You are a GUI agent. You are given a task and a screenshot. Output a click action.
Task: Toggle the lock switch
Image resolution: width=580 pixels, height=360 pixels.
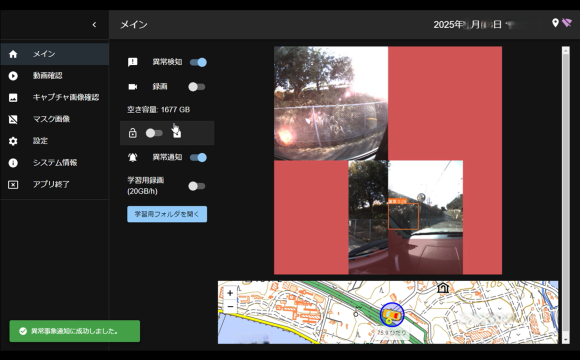154,133
